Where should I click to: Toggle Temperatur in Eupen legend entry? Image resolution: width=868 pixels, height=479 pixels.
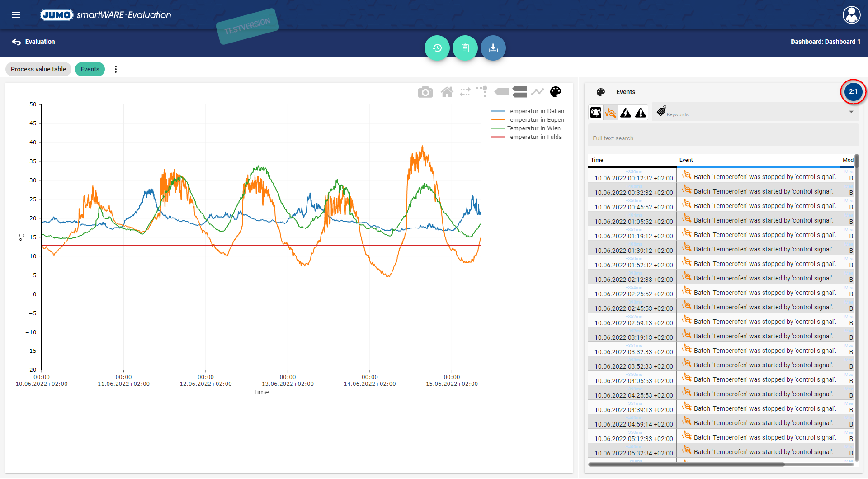pyautogui.click(x=535, y=120)
